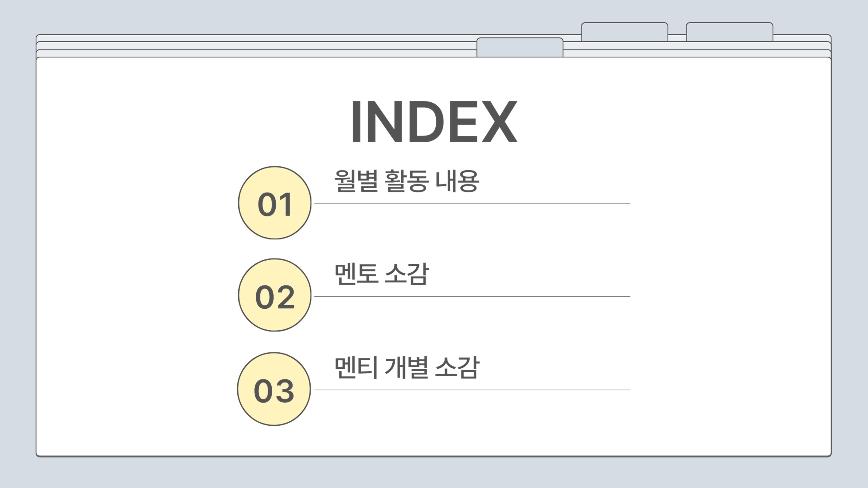Viewport: 868px width, 488px height.
Task: Select the yellow 02 circle badge
Action: tap(275, 295)
